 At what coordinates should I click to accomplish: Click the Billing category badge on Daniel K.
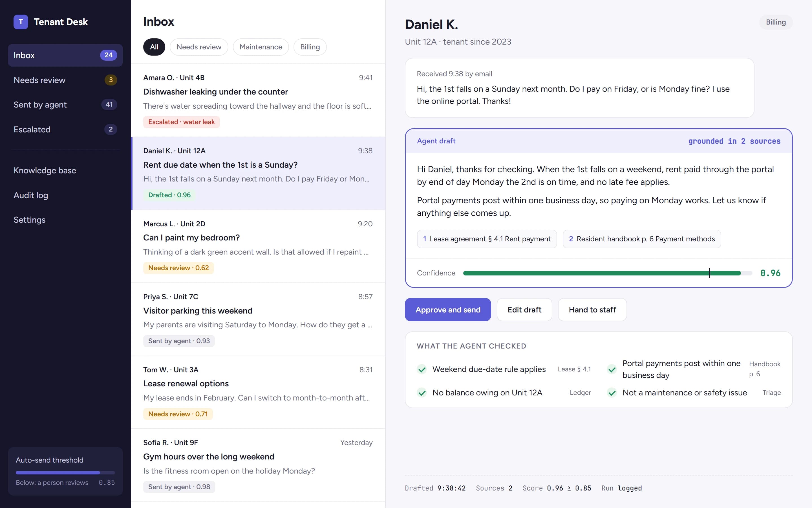coord(776,22)
